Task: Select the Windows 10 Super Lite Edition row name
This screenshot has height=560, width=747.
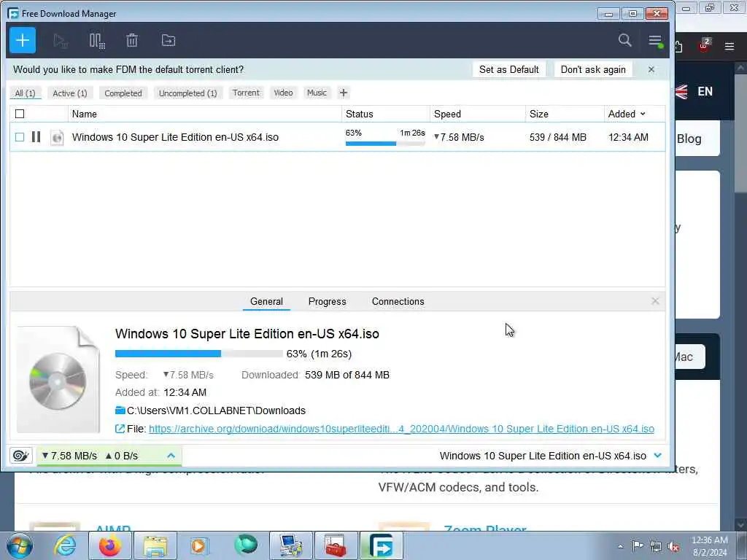Action: pos(175,137)
